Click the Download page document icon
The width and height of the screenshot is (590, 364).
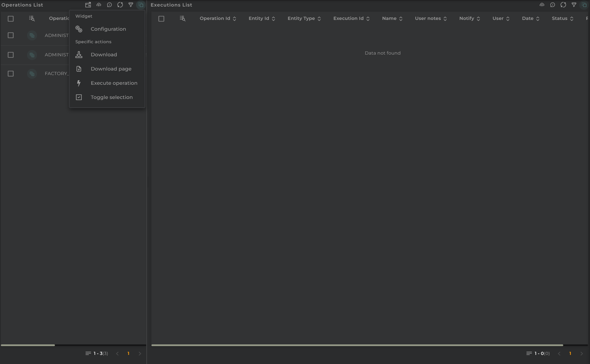coord(79,69)
